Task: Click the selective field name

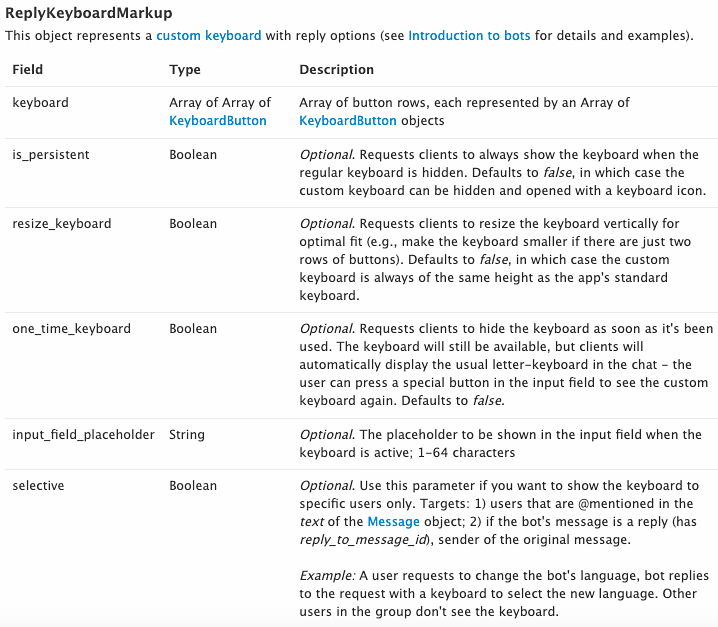Action: click(38, 486)
